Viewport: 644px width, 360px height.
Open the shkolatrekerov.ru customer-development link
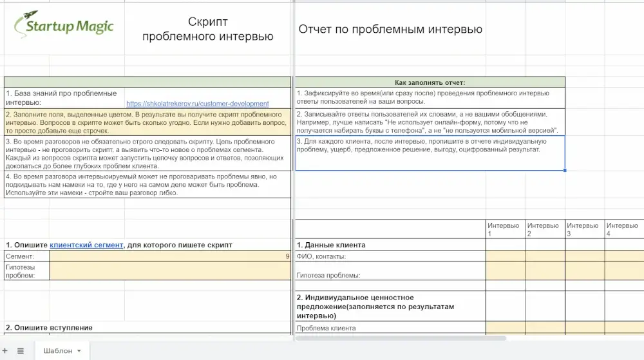pos(198,104)
